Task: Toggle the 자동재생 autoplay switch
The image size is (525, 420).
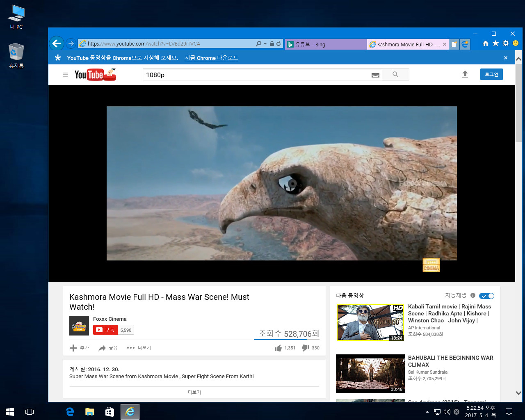Action: tap(487, 296)
